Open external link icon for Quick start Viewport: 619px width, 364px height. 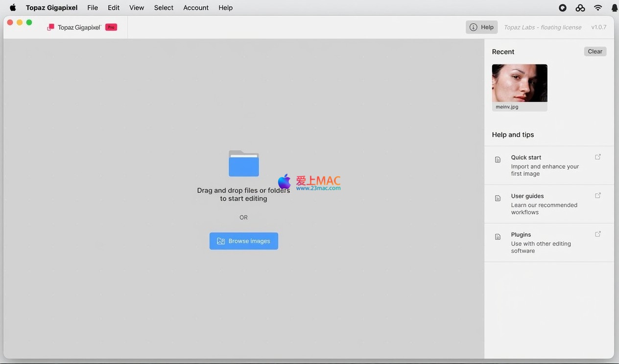(x=598, y=157)
